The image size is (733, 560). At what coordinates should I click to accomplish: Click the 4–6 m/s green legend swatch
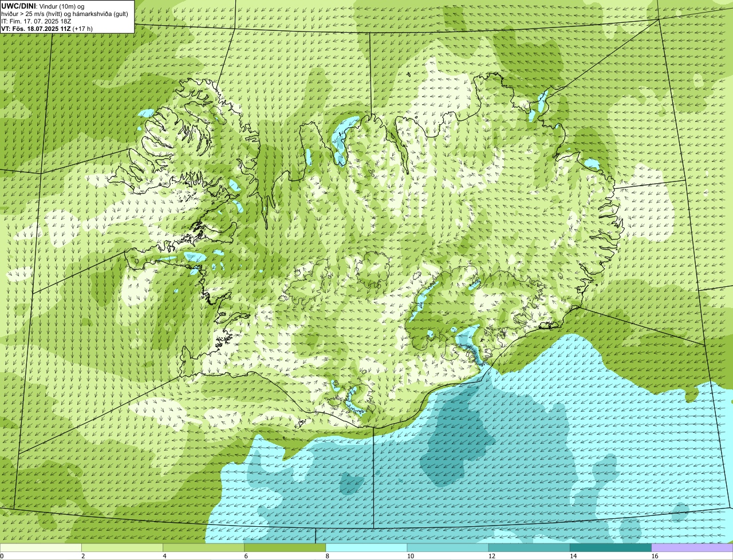pyautogui.click(x=203, y=548)
